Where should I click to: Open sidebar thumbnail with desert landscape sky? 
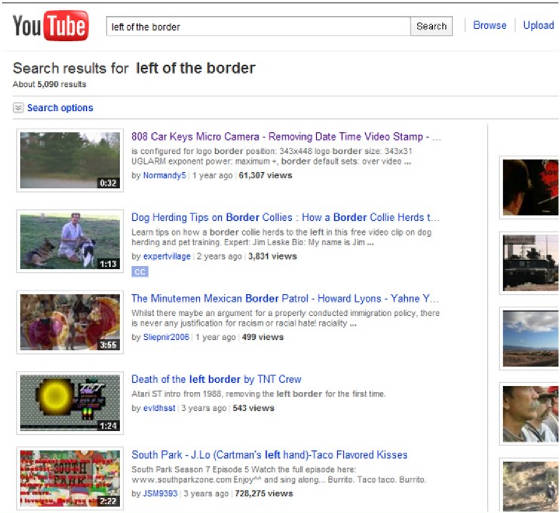click(x=530, y=339)
